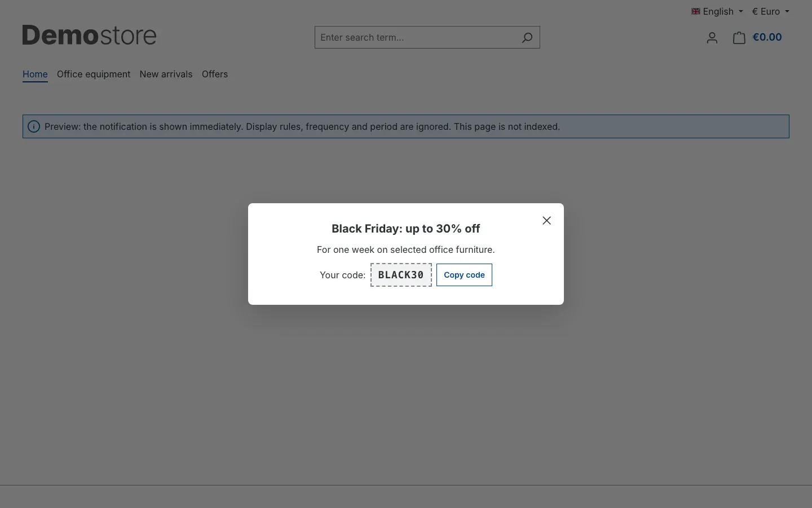The height and width of the screenshot is (508, 812).
Task: Click the preview notification banner text
Action: tap(302, 126)
